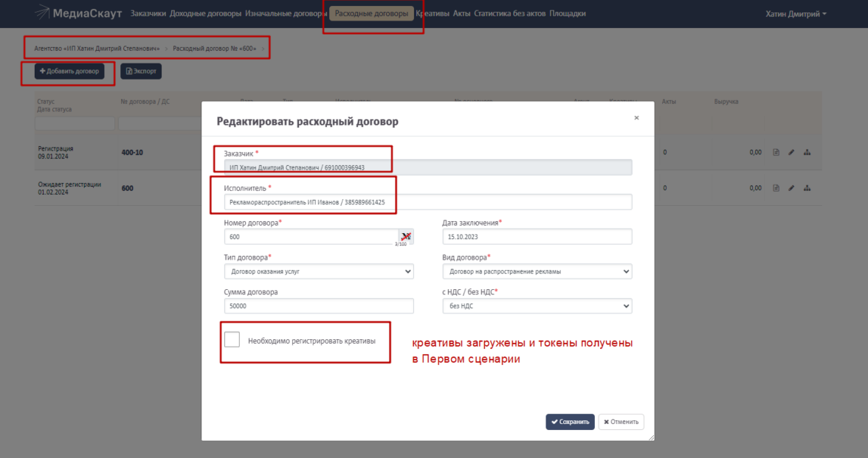Click pencil edit icon for contract 600
The image size is (868, 458).
click(x=791, y=188)
